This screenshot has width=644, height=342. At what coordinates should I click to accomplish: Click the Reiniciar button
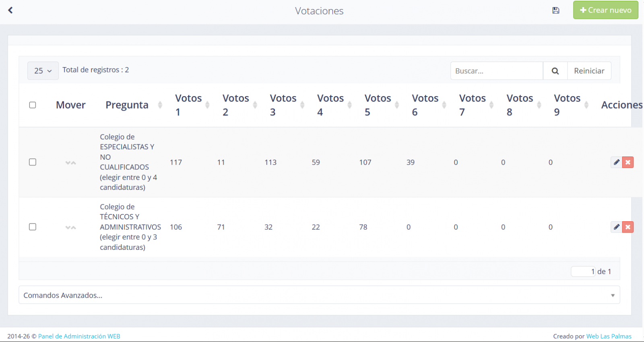tap(589, 71)
